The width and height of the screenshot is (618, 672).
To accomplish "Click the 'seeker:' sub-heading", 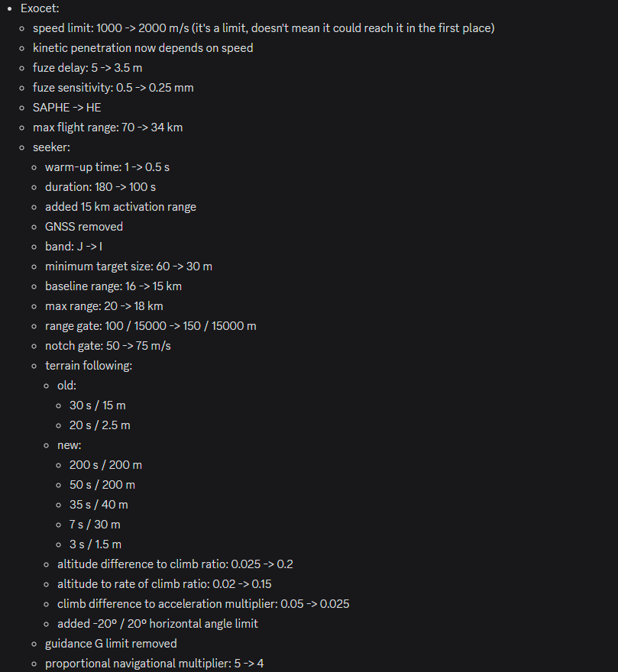I will point(51,147).
